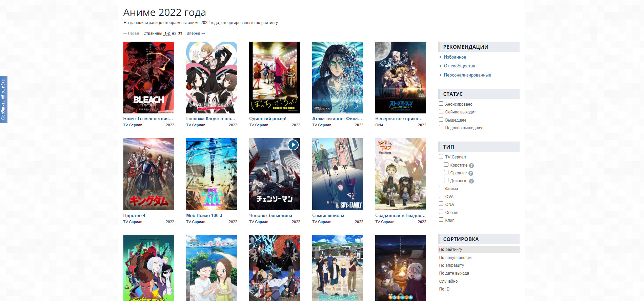Click help icon next to Короткие
This screenshot has height=301, width=644.
click(471, 166)
